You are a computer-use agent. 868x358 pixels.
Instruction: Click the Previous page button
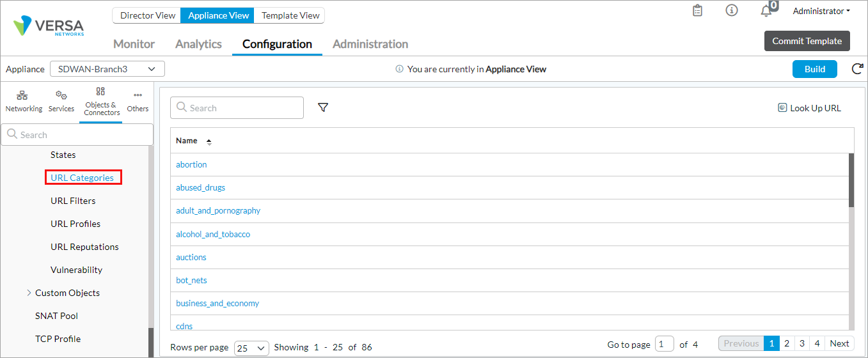741,343
